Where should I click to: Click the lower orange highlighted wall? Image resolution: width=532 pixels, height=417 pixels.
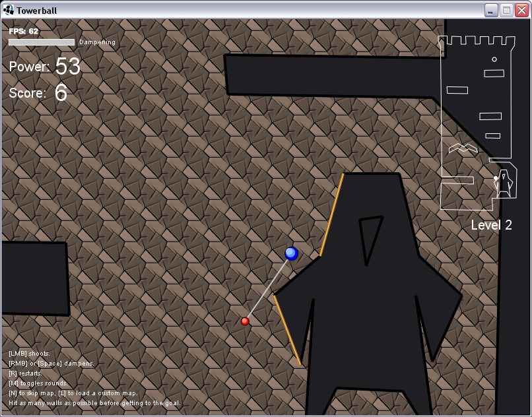[287, 330]
